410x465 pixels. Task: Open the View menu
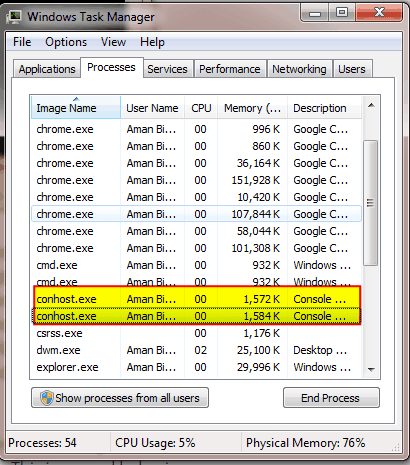[113, 42]
